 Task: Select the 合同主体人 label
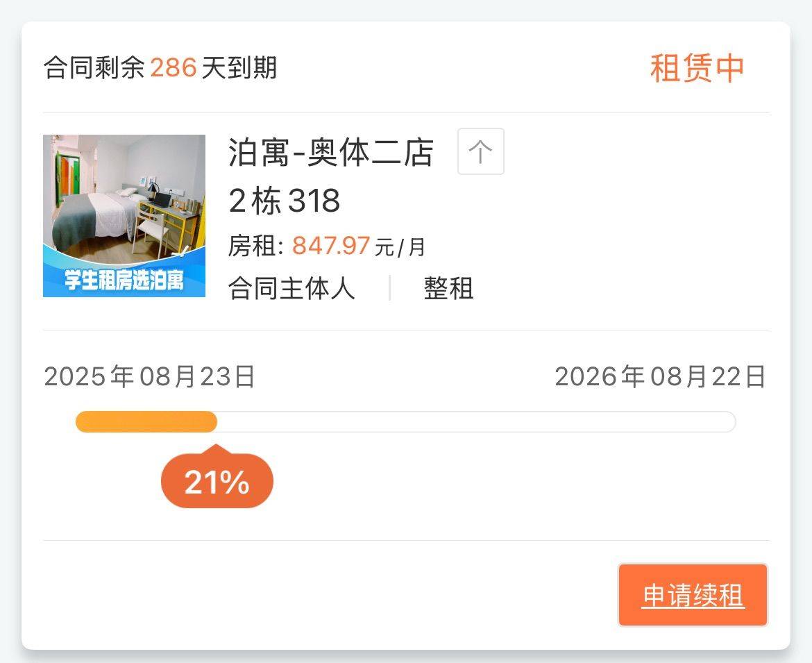(x=291, y=288)
